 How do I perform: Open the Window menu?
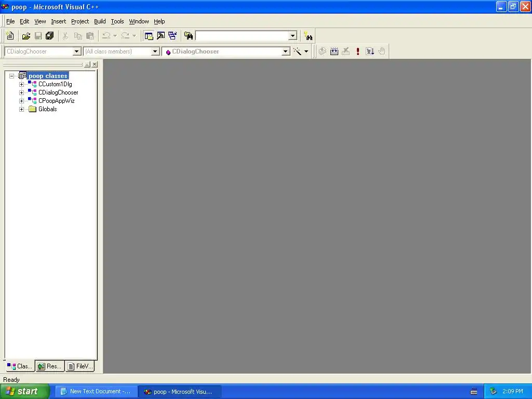coord(139,21)
